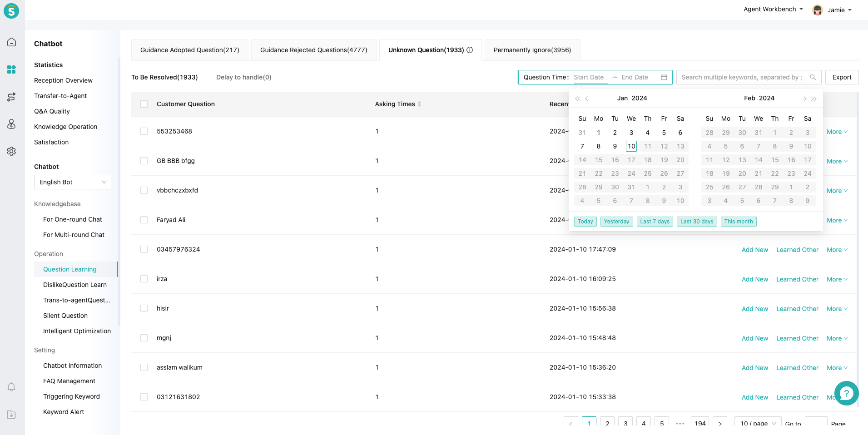
Task: Pick the Yesterday shortcut in calendar
Action: pos(617,222)
